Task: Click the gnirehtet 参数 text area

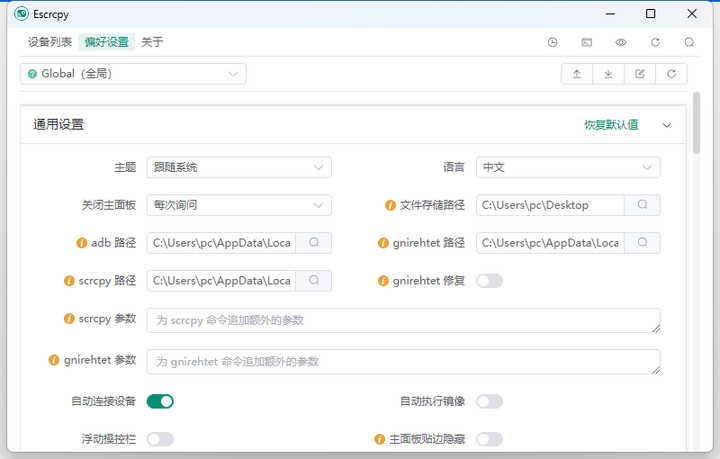Action: tap(404, 362)
